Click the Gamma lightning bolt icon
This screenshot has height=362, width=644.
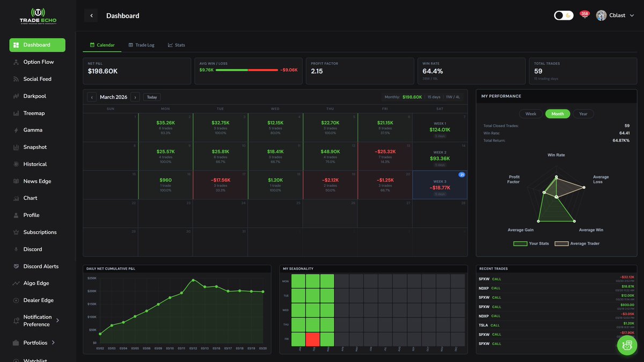tap(16, 130)
